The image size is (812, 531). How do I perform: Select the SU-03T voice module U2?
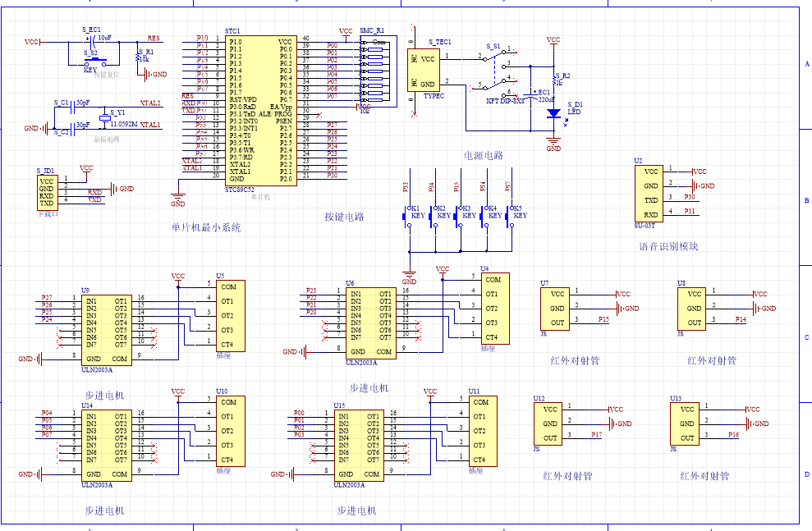(x=650, y=192)
